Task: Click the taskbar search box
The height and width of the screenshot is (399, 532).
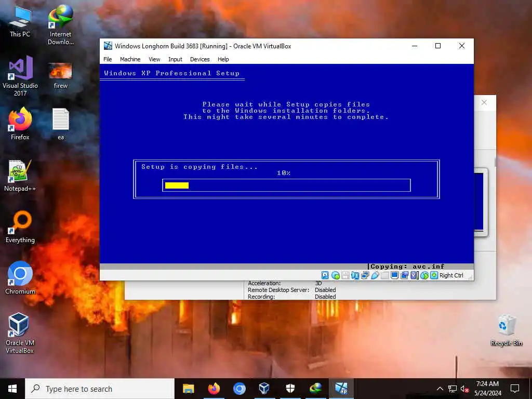Action: pos(100,389)
